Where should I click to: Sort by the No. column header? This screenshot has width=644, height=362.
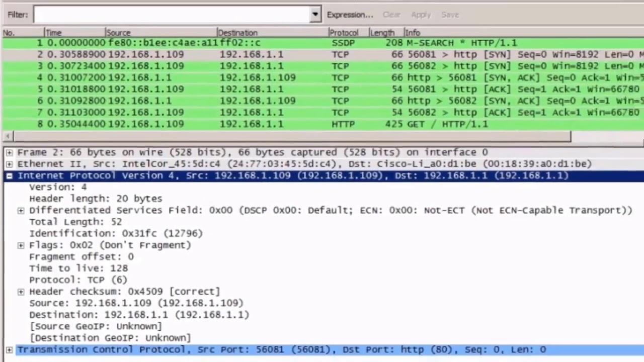pos(23,33)
